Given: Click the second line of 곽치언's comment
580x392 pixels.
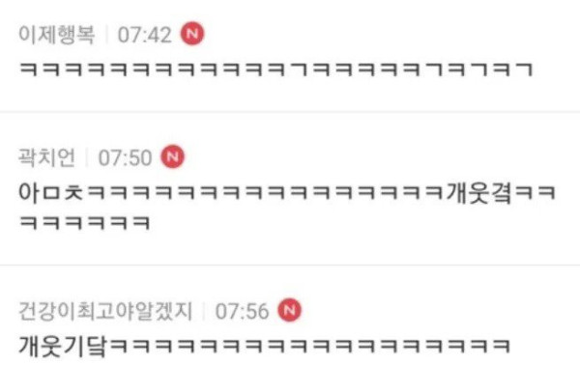Looking at the screenshot, I should [x=84, y=223].
